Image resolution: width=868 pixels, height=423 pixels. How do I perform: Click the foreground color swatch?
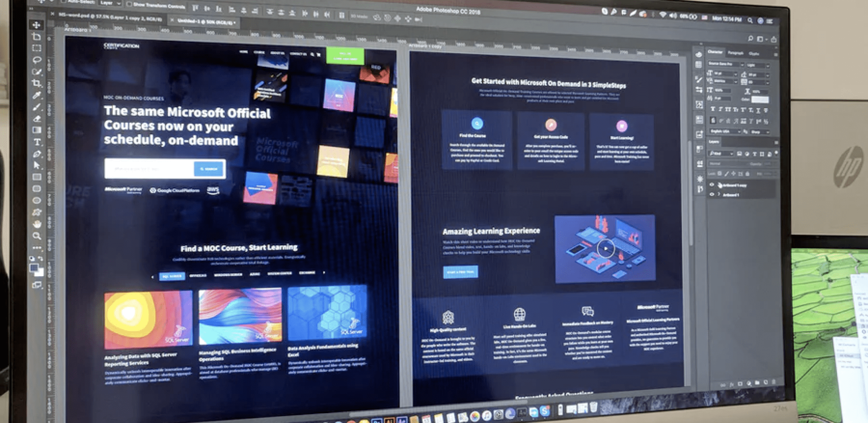tap(33, 268)
